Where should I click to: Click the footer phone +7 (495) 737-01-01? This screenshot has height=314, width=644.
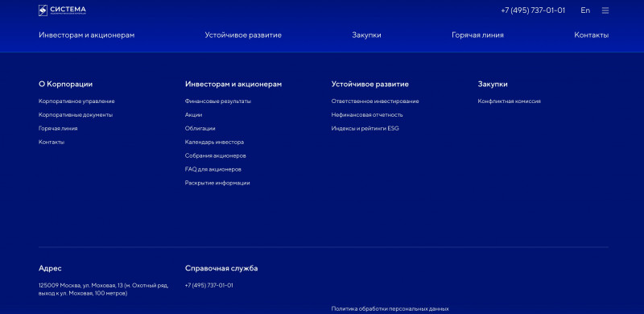point(209,285)
